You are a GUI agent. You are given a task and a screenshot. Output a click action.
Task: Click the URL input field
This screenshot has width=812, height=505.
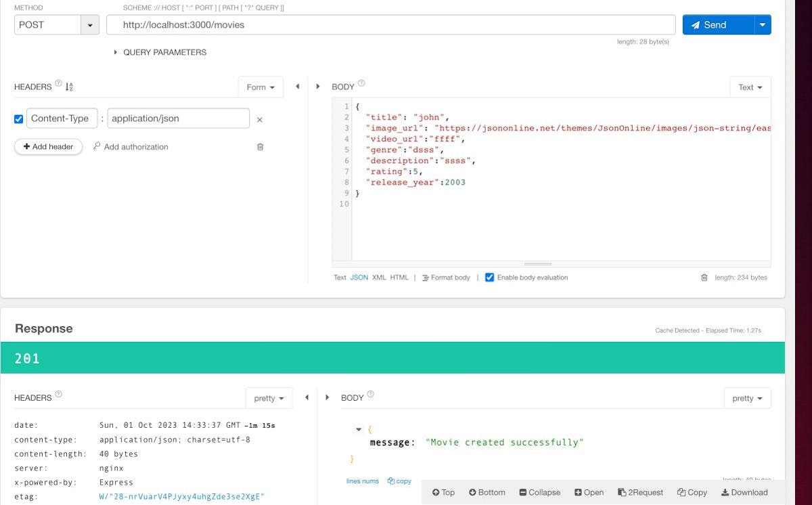(390, 25)
